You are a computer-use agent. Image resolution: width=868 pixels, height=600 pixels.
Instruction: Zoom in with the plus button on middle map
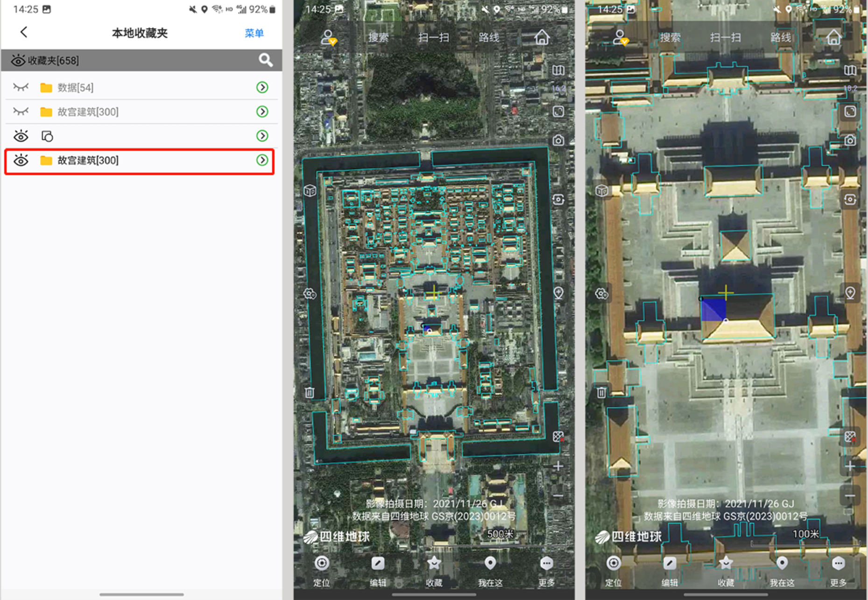pyautogui.click(x=558, y=466)
